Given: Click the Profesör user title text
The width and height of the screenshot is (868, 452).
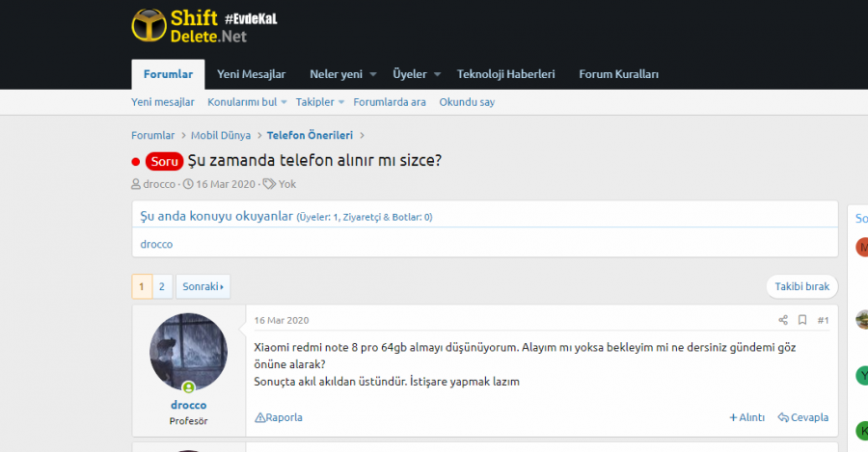Looking at the screenshot, I should (188, 421).
